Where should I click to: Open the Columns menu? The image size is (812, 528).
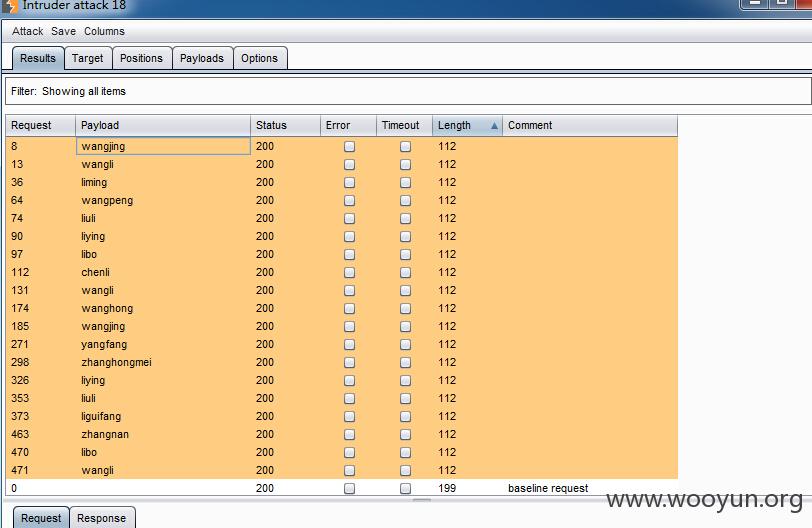click(104, 31)
